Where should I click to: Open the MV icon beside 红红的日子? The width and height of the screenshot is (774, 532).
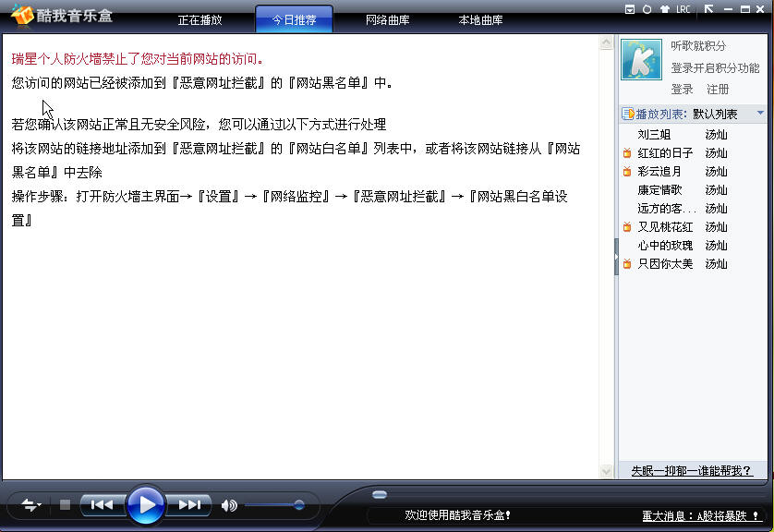coord(627,153)
